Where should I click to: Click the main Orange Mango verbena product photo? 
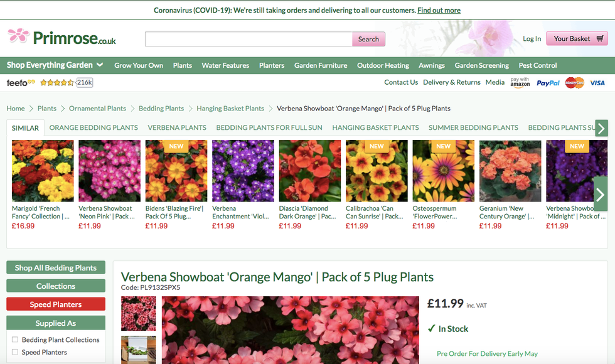[290, 330]
